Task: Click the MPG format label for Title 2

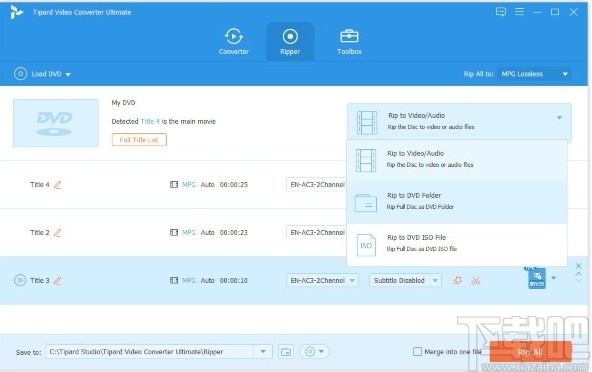Action: (x=189, y=232)
